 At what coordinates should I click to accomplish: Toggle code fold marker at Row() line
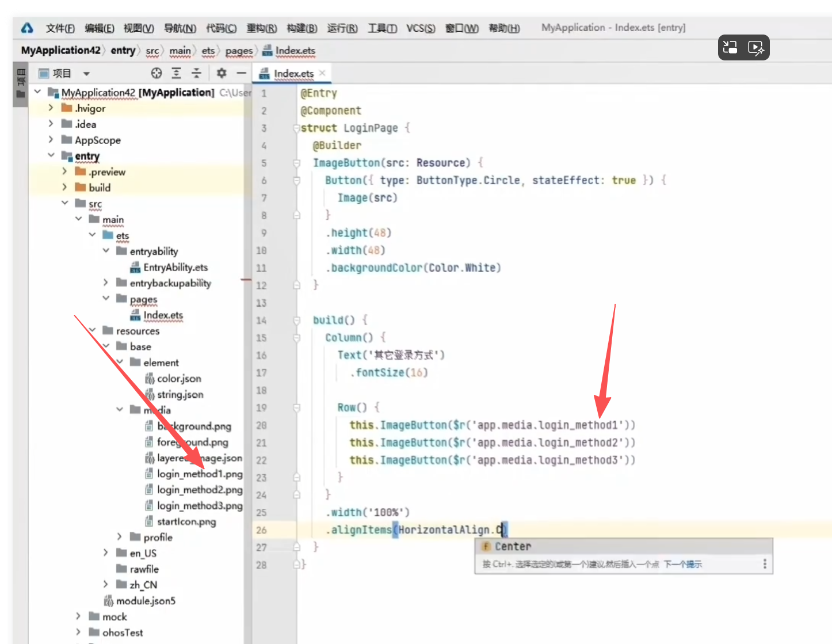click(x=297, y=408)
